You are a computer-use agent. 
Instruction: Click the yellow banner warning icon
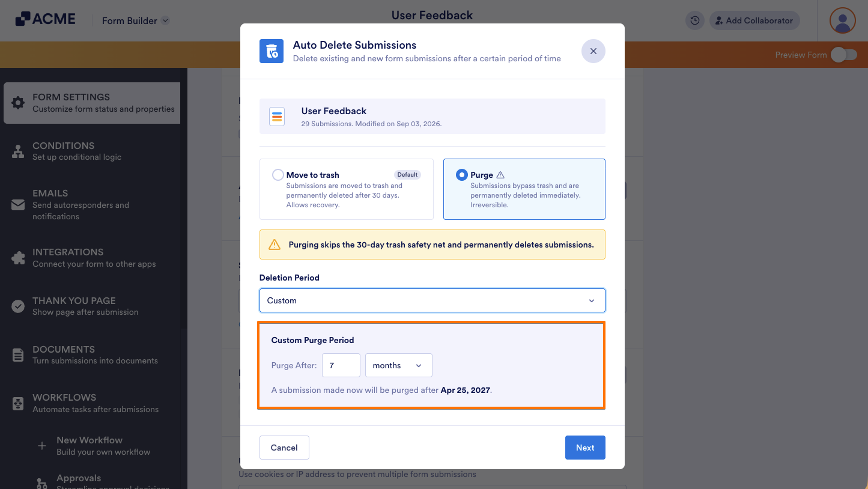tap(275, 244)
